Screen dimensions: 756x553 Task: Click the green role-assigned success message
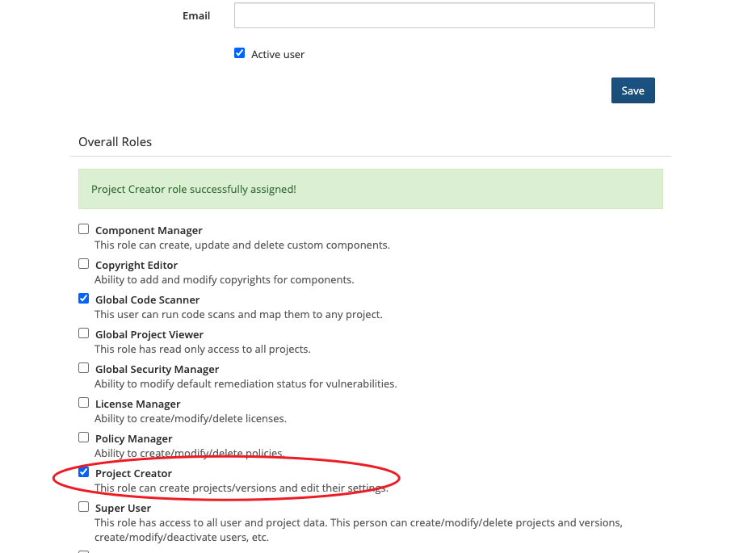tap(370, 189)
